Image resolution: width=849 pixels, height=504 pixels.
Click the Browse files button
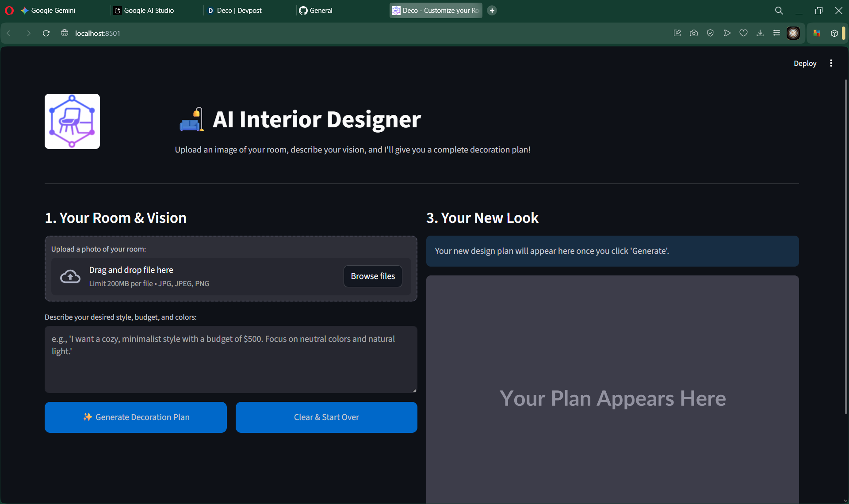(x=373, y=276)
